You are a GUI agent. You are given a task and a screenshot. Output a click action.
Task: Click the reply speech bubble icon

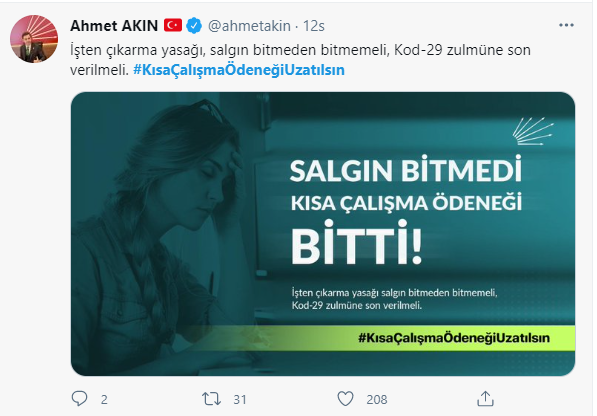pos(79,398)
